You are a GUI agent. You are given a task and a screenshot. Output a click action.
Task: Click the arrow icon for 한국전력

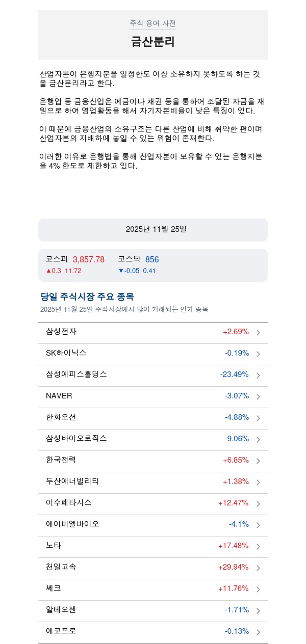(258, 461)
